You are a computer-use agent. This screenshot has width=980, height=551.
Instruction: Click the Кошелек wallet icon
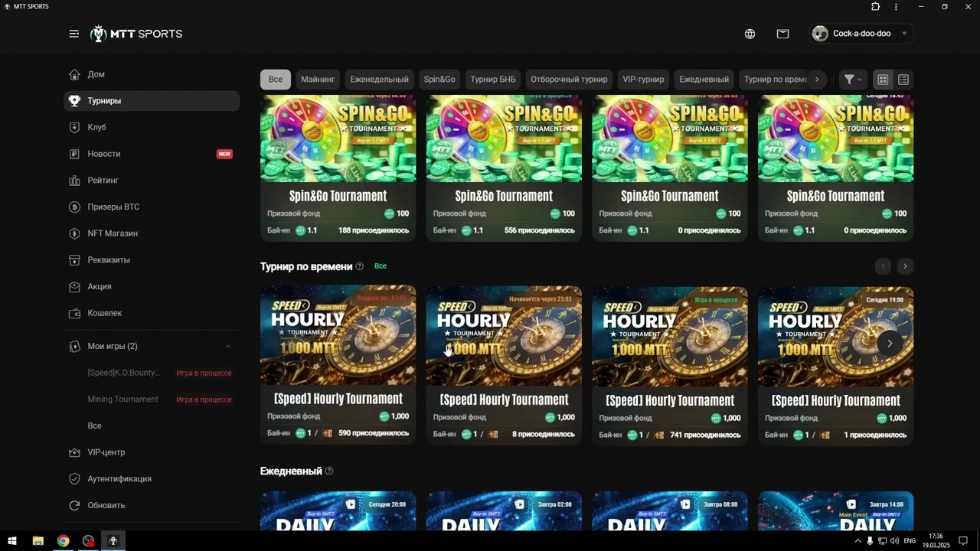(x=74, y=313)
